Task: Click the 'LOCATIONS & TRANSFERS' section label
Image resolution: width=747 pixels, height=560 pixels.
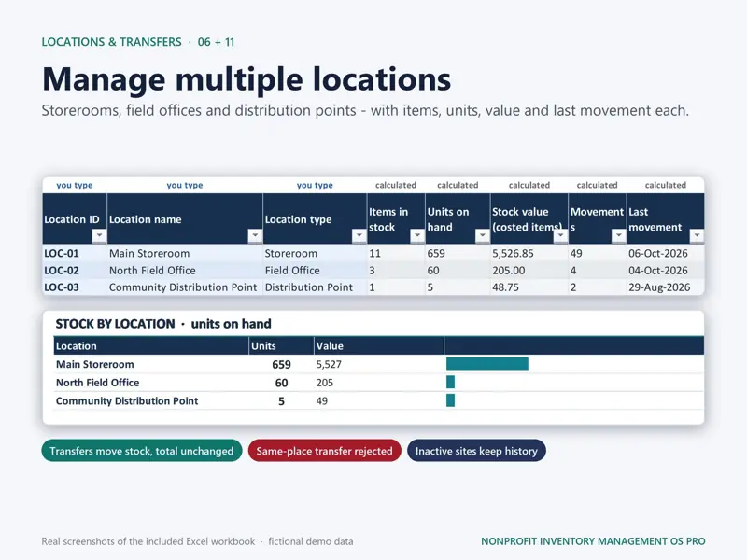Action: pos(111,42)
